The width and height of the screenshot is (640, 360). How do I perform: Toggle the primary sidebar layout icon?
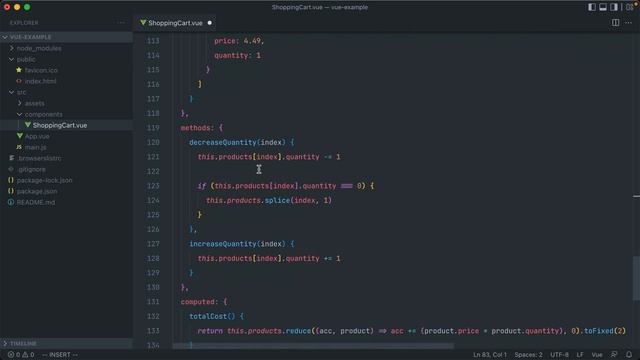[x=591, y=7]
